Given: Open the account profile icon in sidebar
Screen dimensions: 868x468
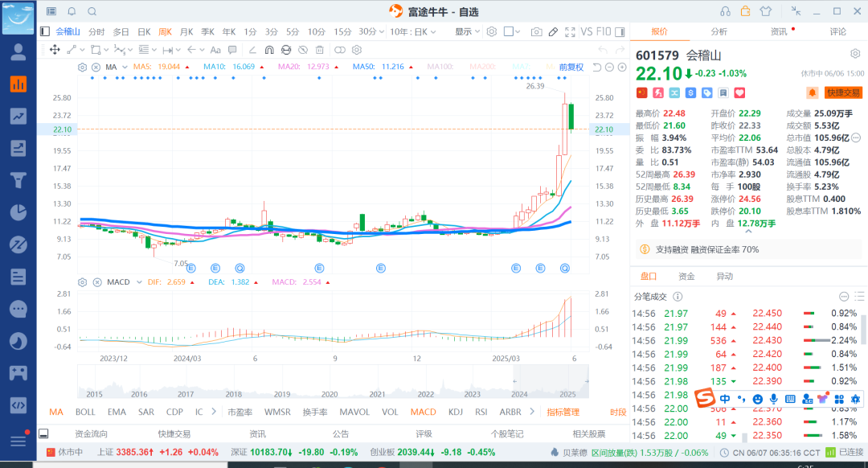Looking at the screenshot, I should point(18,52).
